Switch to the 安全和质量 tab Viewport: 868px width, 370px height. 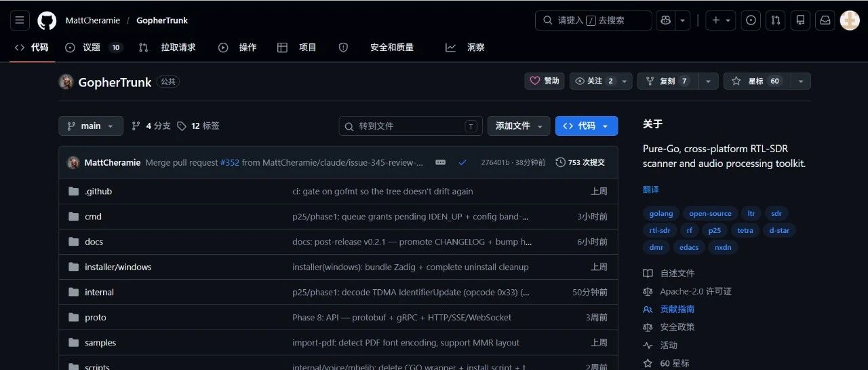coord(376,48)
